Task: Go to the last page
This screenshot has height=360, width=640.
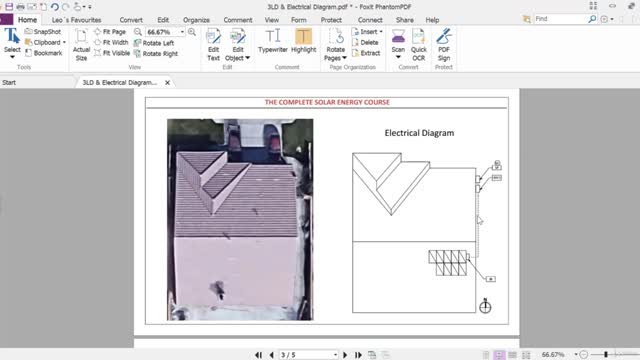Action: [x=358, y=355]
